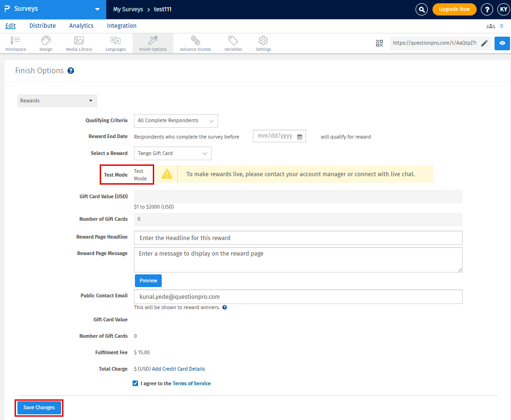
Task: Open the Qualifying Criteria dropdown
Action: (176, 121)
